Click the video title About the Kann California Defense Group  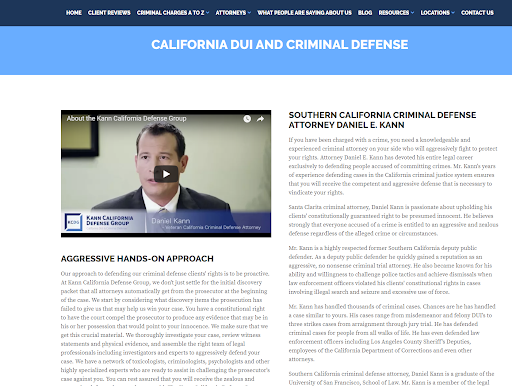point(126,118)
